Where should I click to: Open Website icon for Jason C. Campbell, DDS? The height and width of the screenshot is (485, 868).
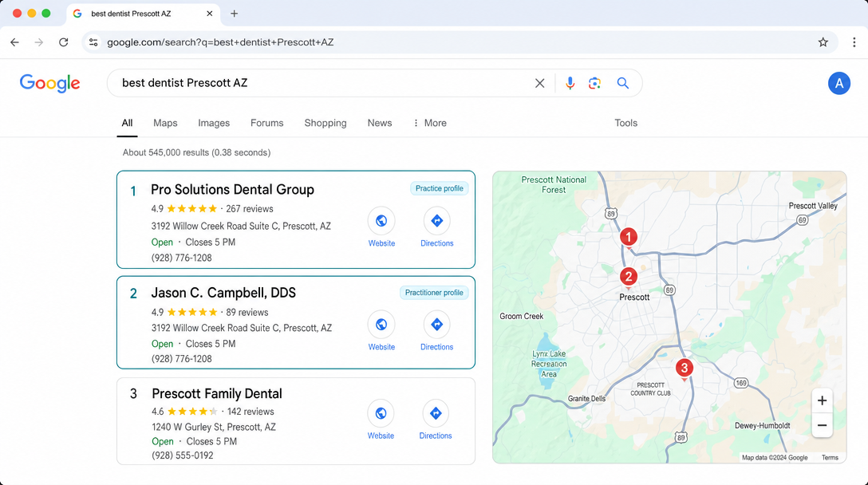click(x=381, y=325)
